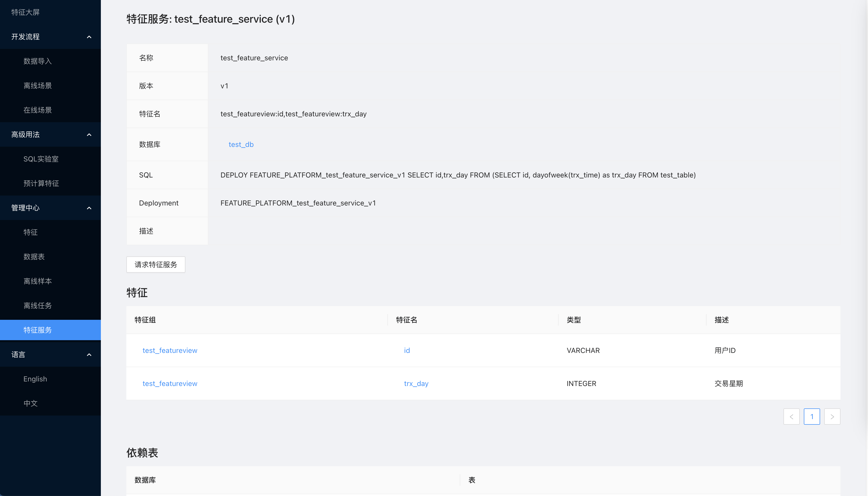Viewport: 868px width, 496px height.
Task: Open the test_db database link
Action: (x=241, y=144)
